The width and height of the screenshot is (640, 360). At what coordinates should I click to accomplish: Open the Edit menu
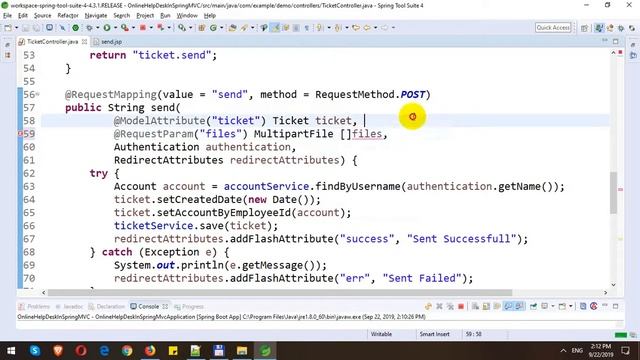click(x=23, y=16)
